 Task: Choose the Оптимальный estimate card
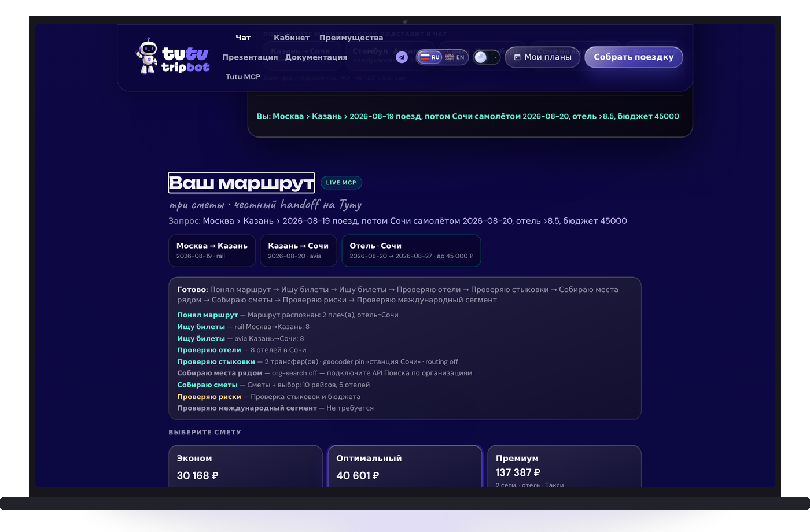tap(405, 466)
